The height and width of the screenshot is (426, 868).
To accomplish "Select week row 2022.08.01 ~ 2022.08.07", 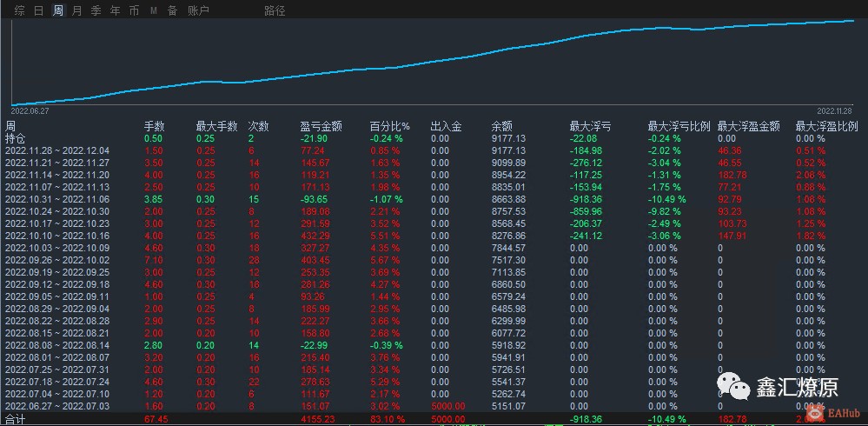I will (x=57, y=358).
